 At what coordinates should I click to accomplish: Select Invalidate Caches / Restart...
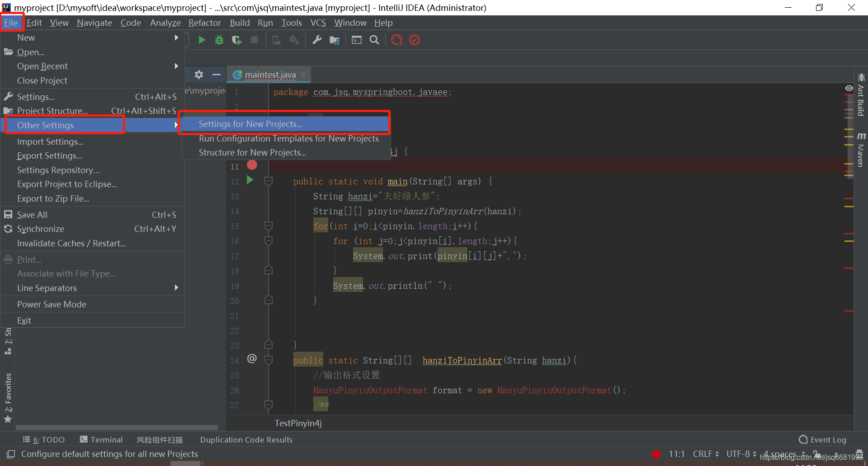tap(93, 243)
